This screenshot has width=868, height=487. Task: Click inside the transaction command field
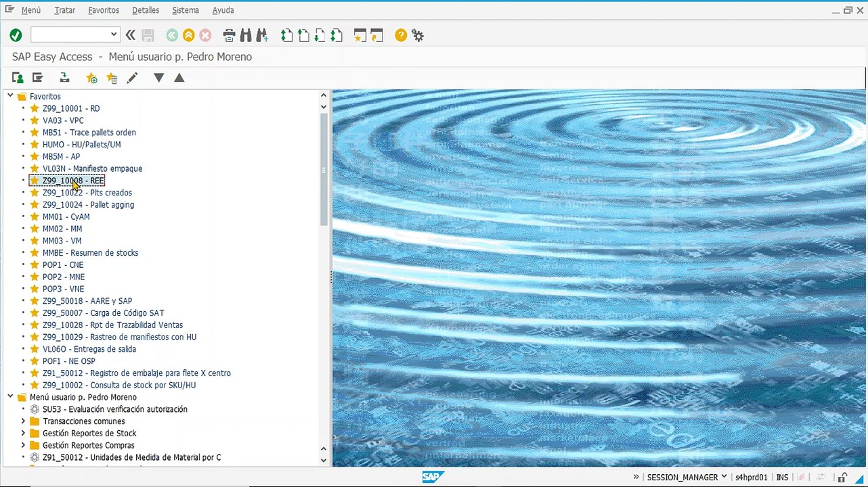pyautogui.click(x=69, y=34)
